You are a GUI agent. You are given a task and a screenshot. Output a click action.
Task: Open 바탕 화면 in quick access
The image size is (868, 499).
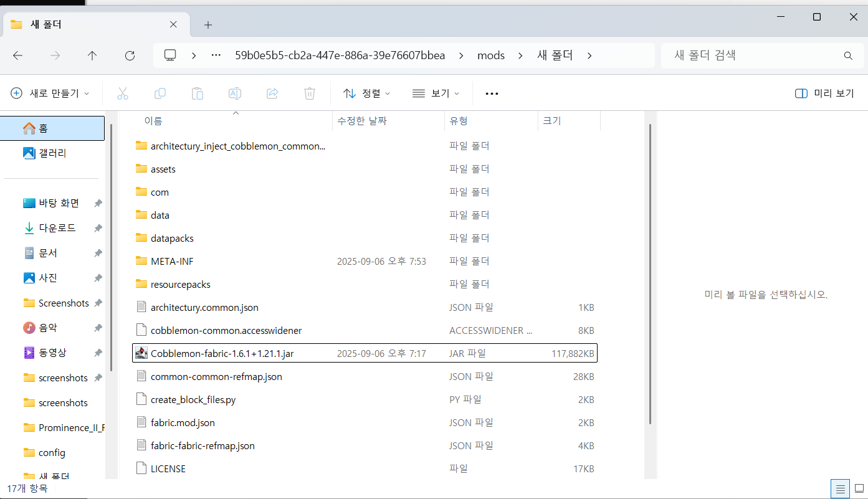[59, 203]
